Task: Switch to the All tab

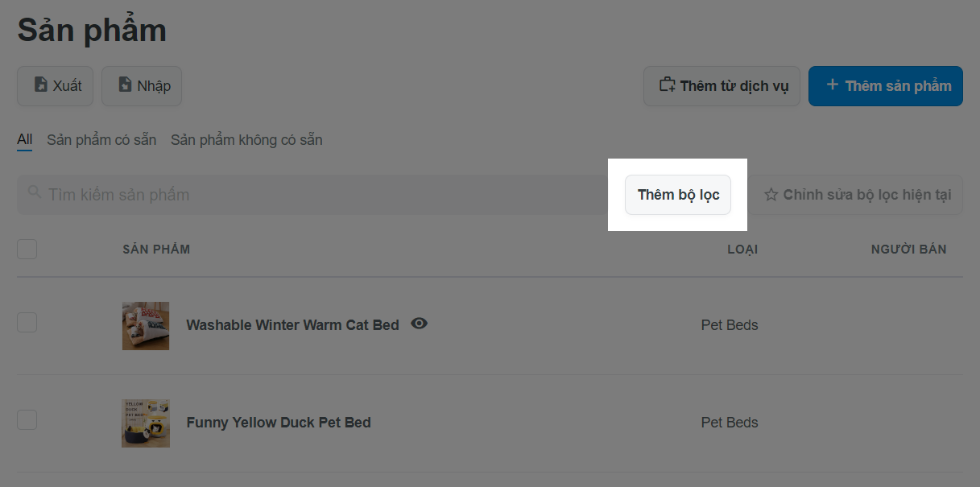Action: click(25, 140)
